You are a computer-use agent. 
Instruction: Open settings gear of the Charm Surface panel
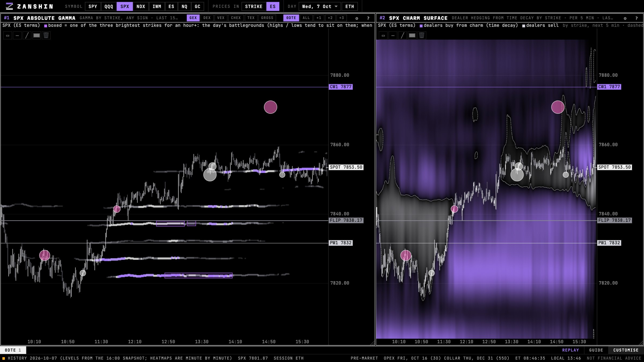point(625,18)
